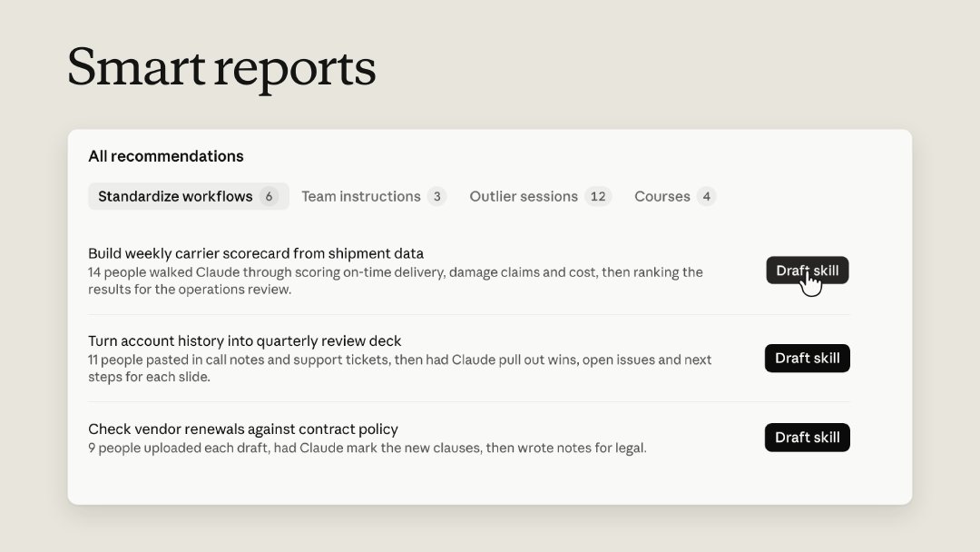Screen dimensions: 980x552
Task: Click the 'All recommendations' heading
Action: (x=166, y=156)
